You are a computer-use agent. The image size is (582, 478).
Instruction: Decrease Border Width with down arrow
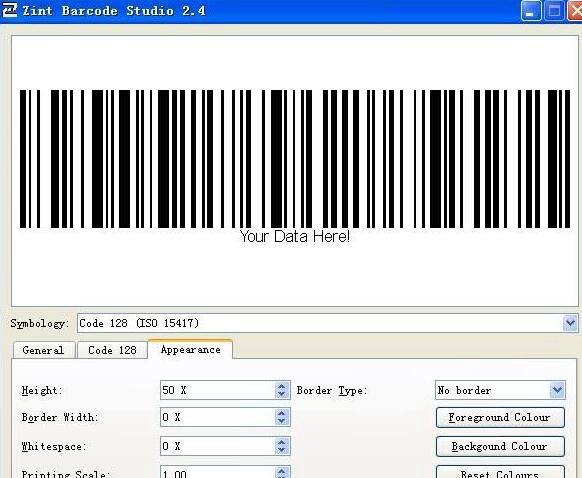(x=282, y=421)
